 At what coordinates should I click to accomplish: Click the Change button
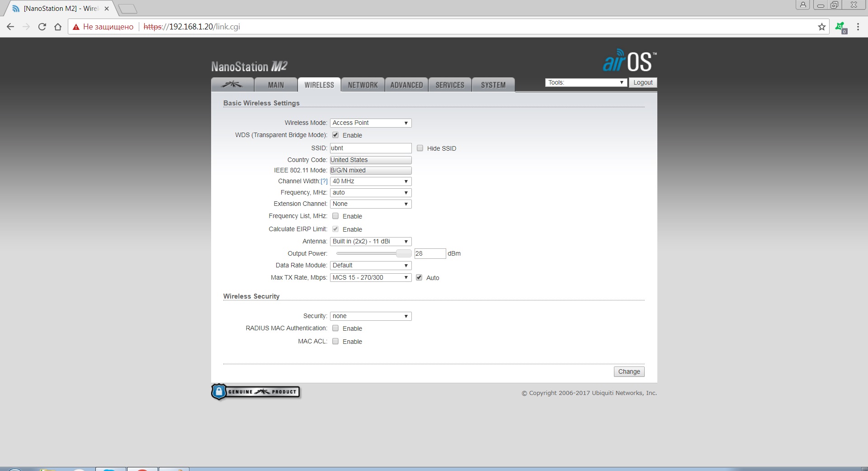pyautogui.click(x=629, y=371)
